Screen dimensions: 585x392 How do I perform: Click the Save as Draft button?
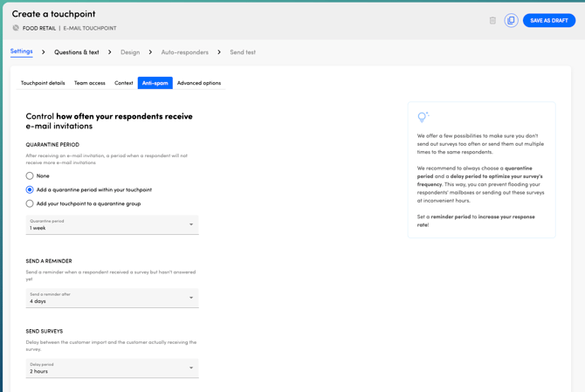[548, 20]
